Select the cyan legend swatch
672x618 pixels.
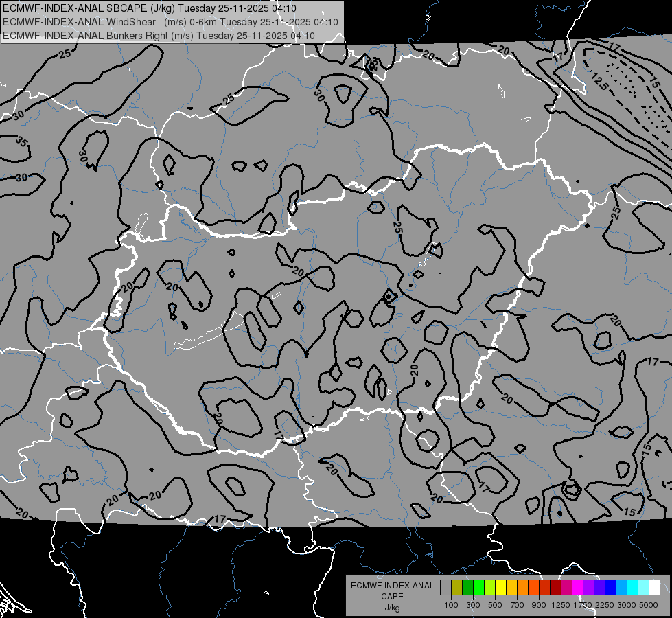tap(633, 587)
